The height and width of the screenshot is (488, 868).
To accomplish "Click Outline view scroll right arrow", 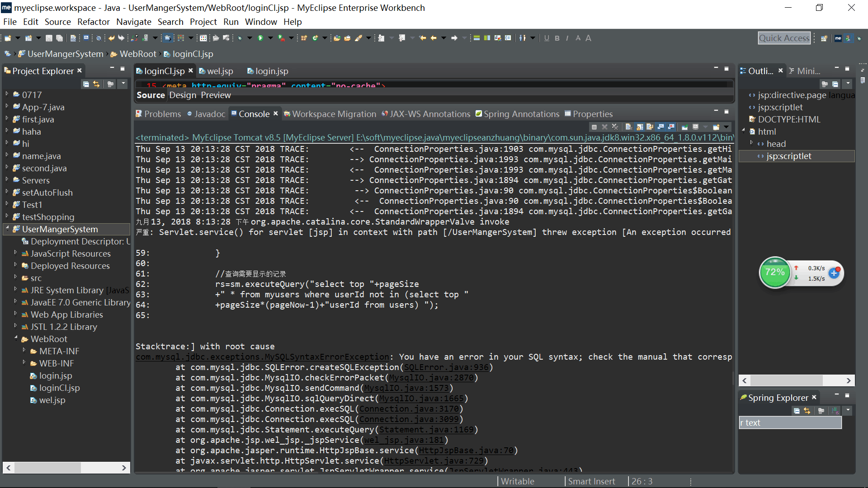I will (849, 380).
